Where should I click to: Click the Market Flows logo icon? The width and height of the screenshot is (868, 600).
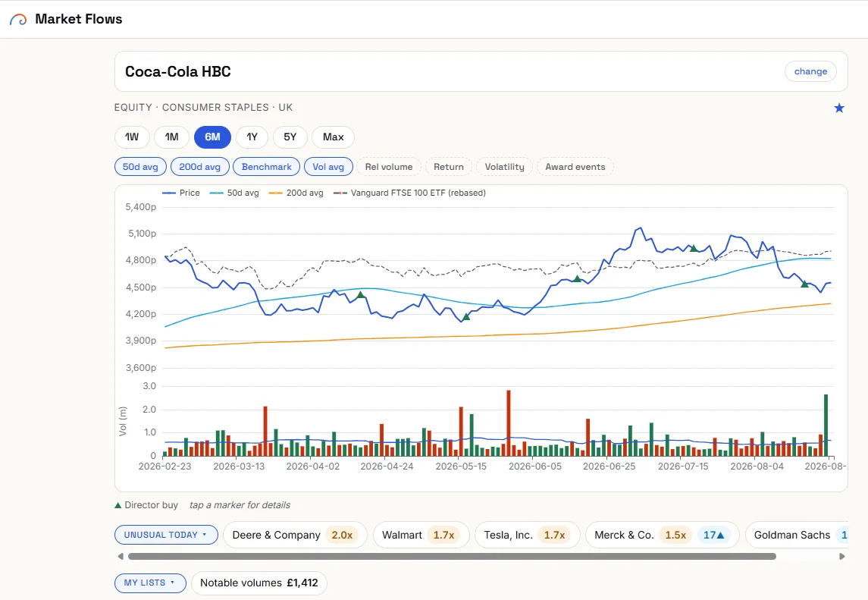(x=18, y=20)
